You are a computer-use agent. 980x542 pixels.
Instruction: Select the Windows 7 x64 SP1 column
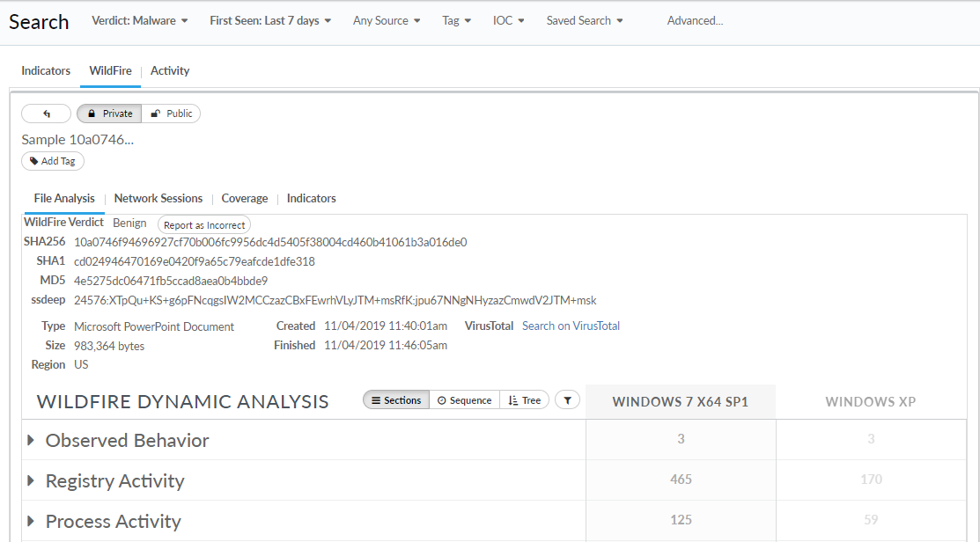point(681,402)
